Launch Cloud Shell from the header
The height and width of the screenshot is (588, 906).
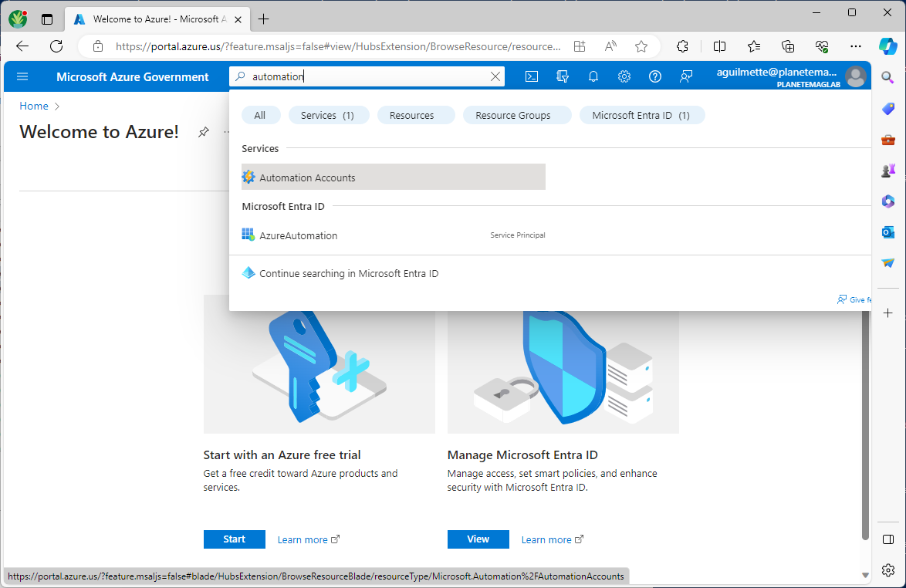click(x=532, y=76)
